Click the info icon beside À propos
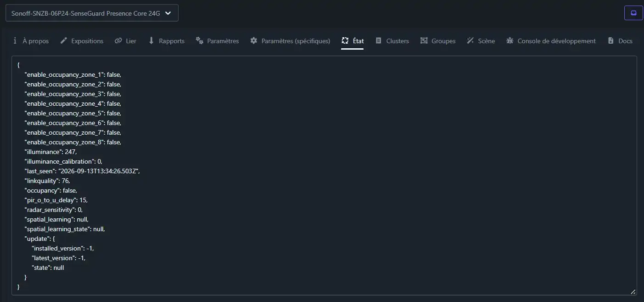The height and width of the screenshot is (302, 644). [15, 41]
